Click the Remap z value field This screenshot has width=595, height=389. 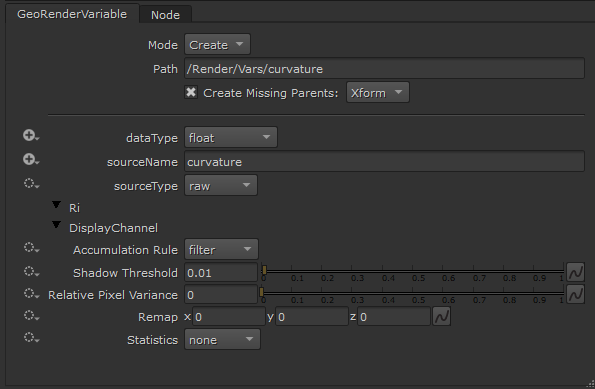pos(394,317)
